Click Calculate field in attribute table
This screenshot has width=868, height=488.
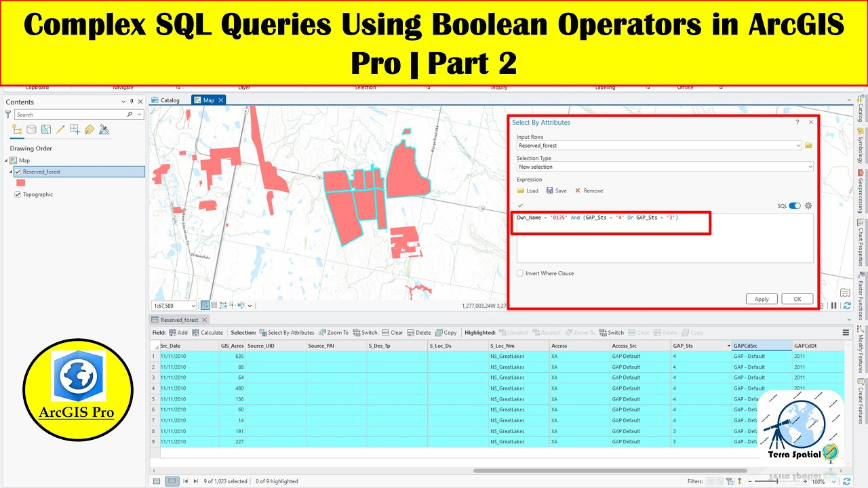(x=208, y=333)
